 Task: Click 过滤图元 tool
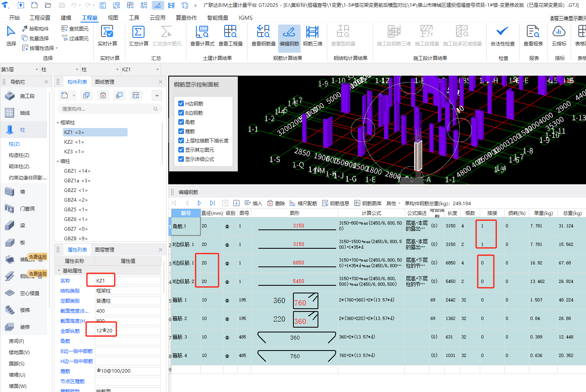pyautogui.click(x=75, y=38)
